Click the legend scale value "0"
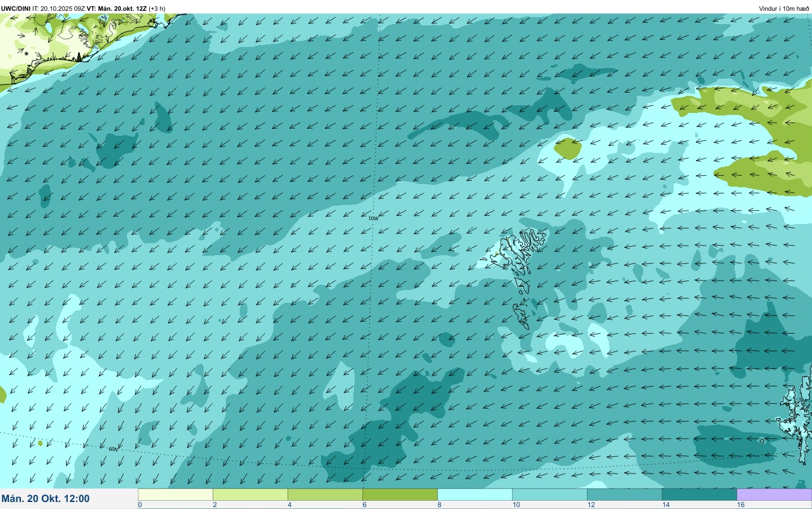Screen dimensions: 812x509 coord(140,505)
